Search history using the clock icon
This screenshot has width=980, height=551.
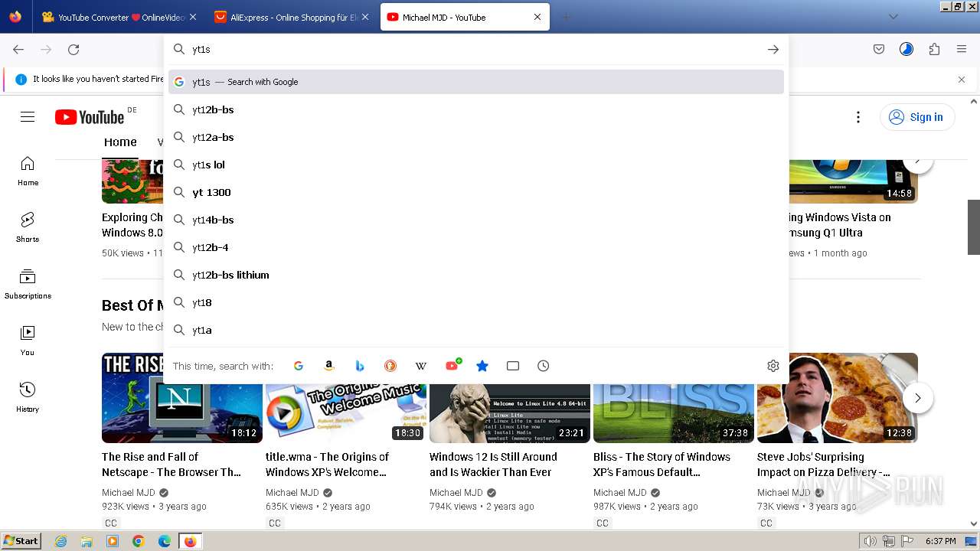click(544, 366)
